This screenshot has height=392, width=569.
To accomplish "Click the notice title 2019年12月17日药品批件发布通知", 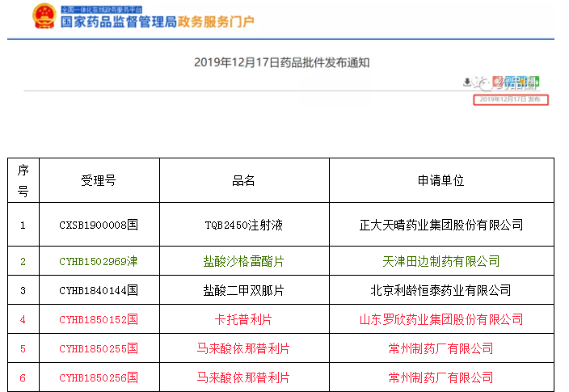I will pyautogui.click(x=282, y=62).
